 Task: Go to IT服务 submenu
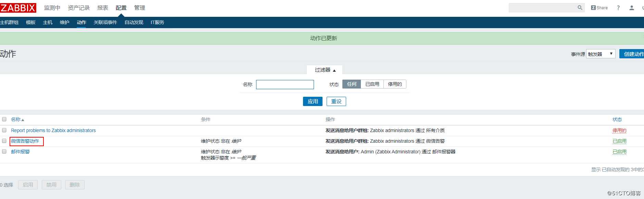coord(157,22)
